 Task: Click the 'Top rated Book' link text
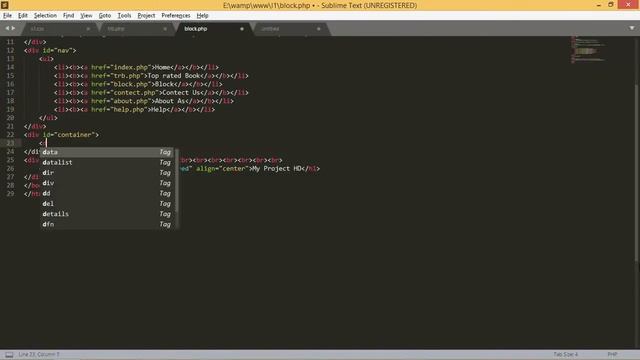pyautogui.click(x=174, y=76)
